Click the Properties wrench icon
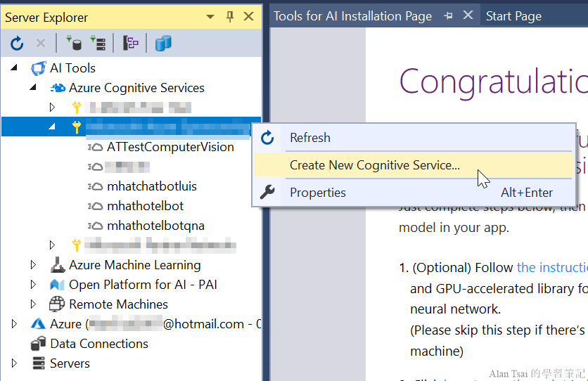Image resolution: width=588 pixels, height=381 pixels. point(267,192)
